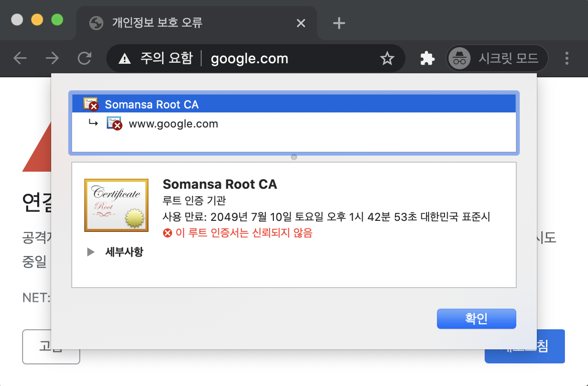The height and width of the screenshot is (386, 588).
Task: Click the globe favicon on the tab
Action: click(x=96, y=23)
